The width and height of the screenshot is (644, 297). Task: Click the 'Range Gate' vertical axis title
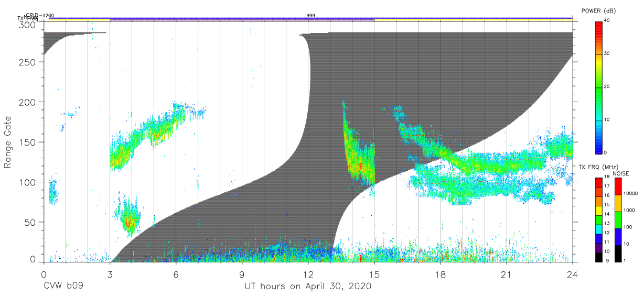(x=8, y=142)
